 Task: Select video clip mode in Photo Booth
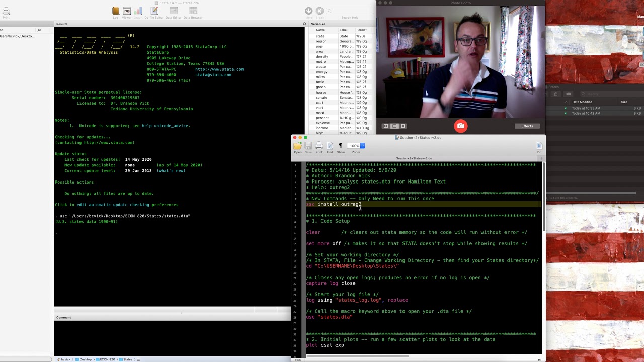pos(403,126)
